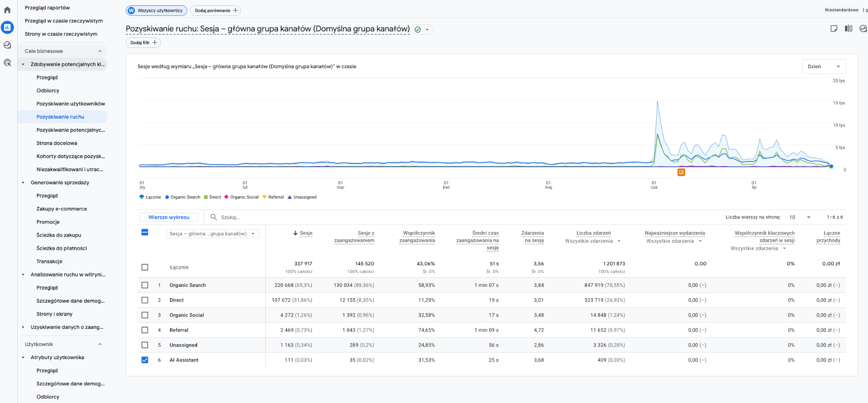Open the session channel group dimension dropdown
The height and width of the screenshot is (403, 868).
click(212, 234)
